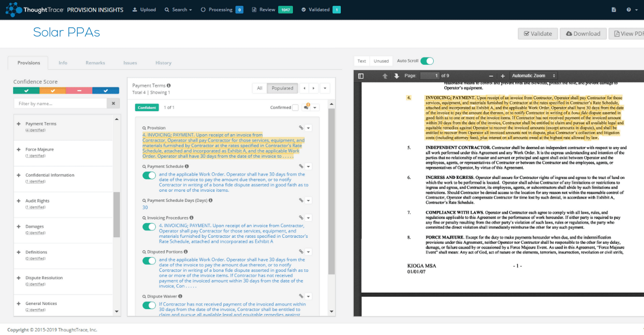Viewport: 644px width, 335px height.
Task: Clear the filter with the X icon
Action: click(x=114, y=103)
